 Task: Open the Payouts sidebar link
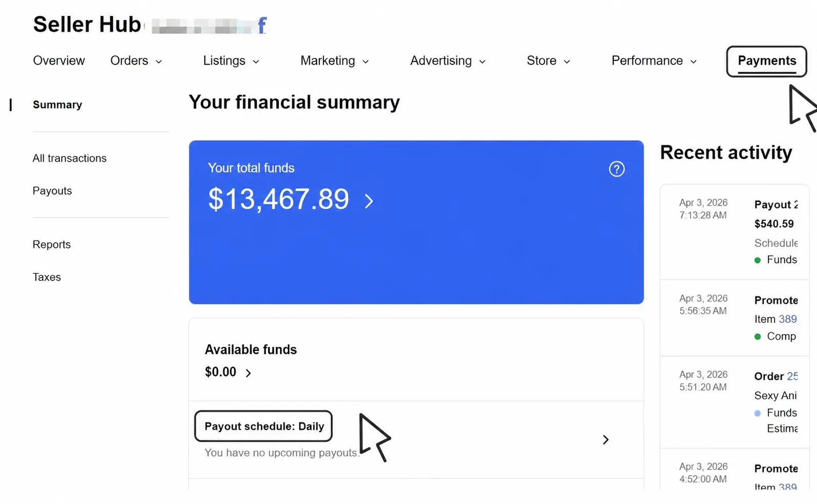point(52,191)
